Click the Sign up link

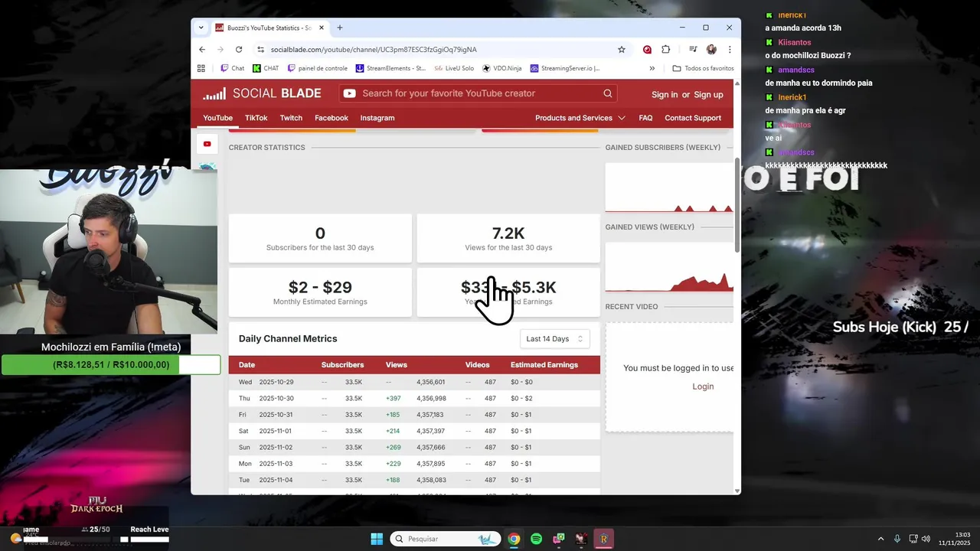[708, 95]
